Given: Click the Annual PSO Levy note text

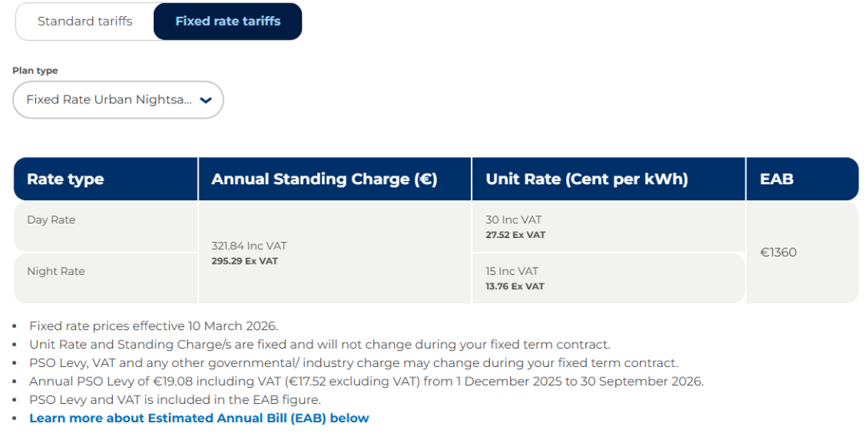Looking at the screenshot, I should pyautogui.click(x=366, y=381).
